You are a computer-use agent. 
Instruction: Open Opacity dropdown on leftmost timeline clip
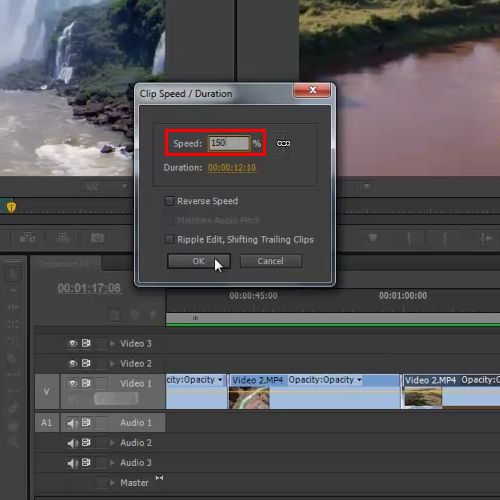point(220,380)
